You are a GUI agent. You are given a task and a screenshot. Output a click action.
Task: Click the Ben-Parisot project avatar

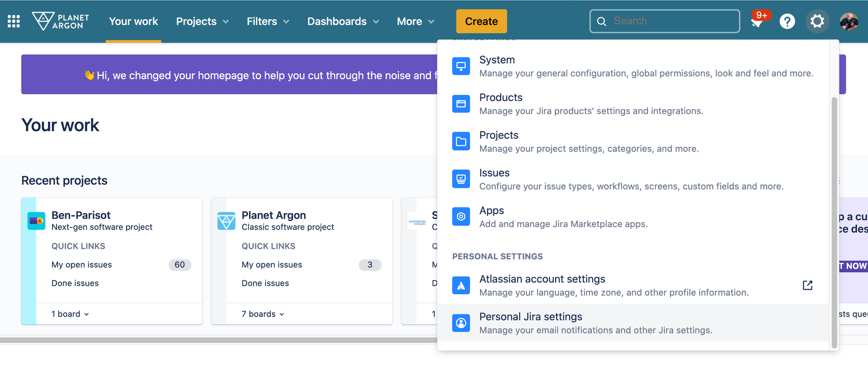pyautogui.click(x=36, y=221)
